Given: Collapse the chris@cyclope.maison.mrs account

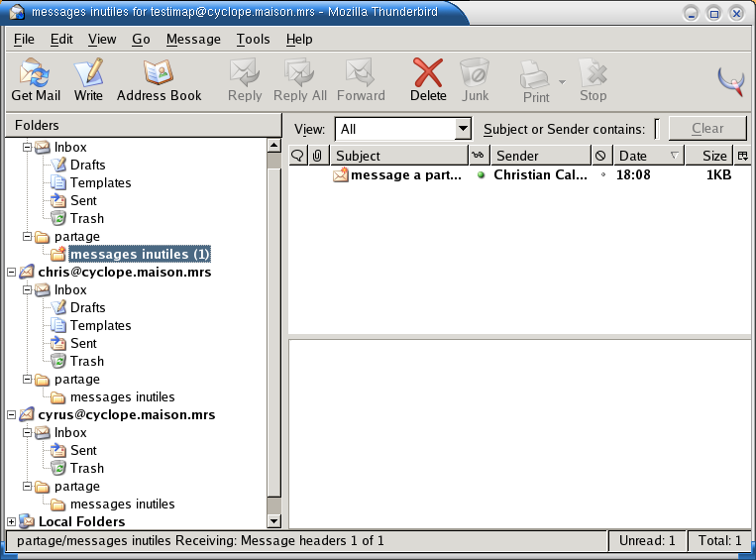Looking at the screenshot, I should tap(12, 272).
